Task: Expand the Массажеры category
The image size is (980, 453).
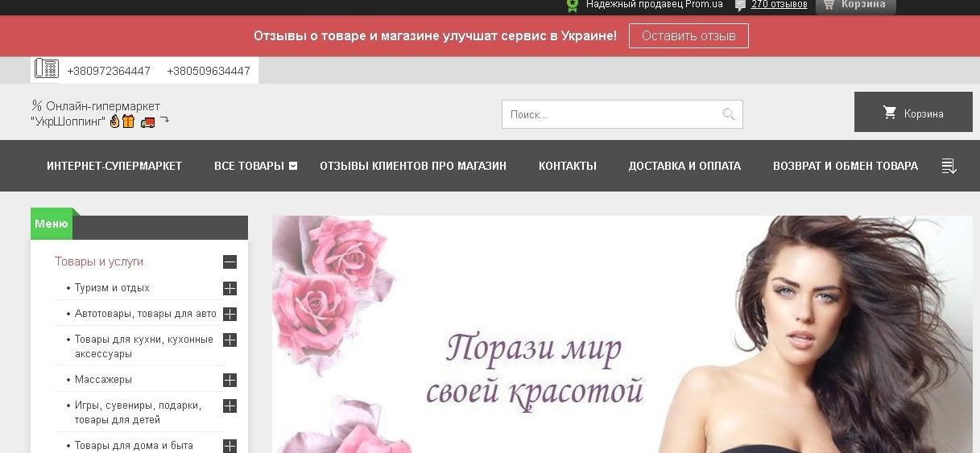Action: 229,380
